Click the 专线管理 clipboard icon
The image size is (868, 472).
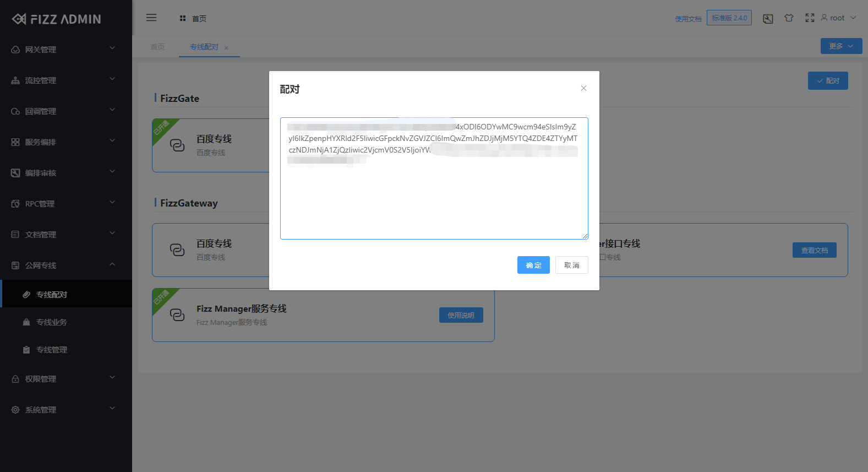pyautogui.click(x=26, y=350)
